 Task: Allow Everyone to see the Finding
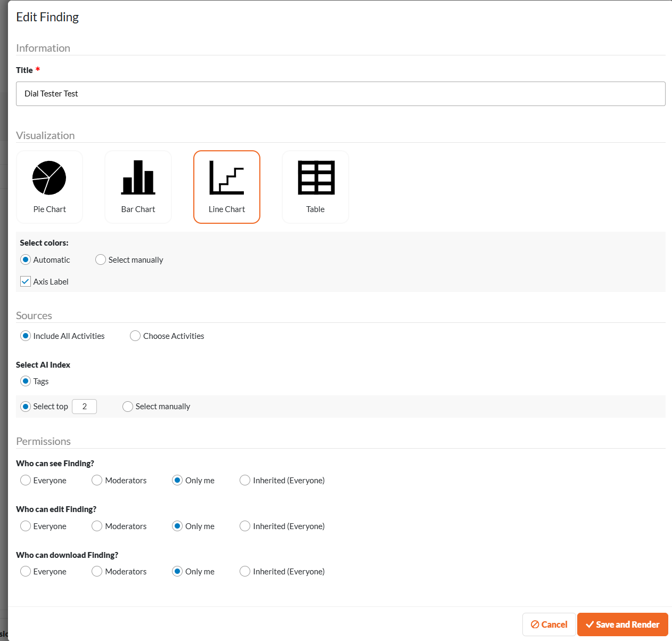(26, 480)
